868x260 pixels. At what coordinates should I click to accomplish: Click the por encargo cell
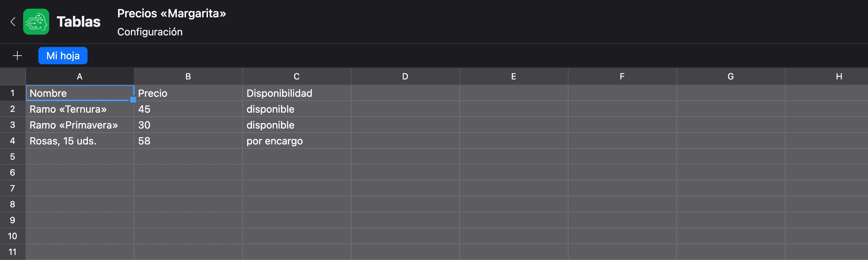(297, 141)
